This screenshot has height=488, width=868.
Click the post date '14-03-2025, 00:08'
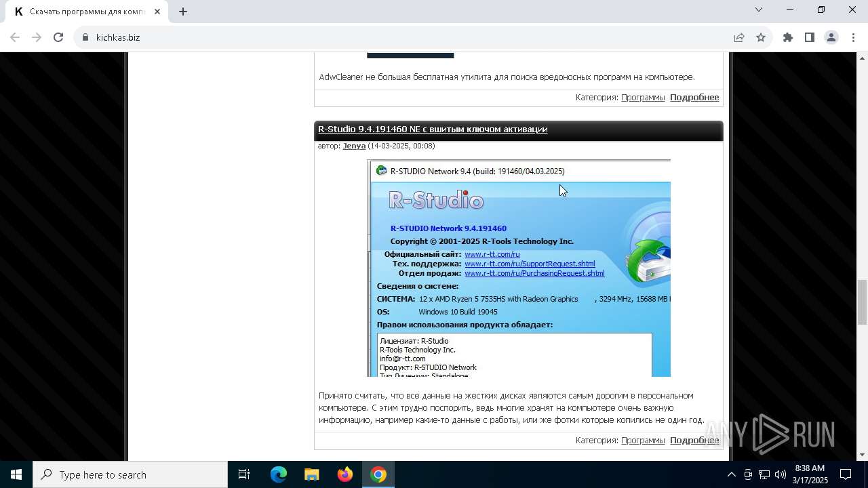[x=401, y=146]
